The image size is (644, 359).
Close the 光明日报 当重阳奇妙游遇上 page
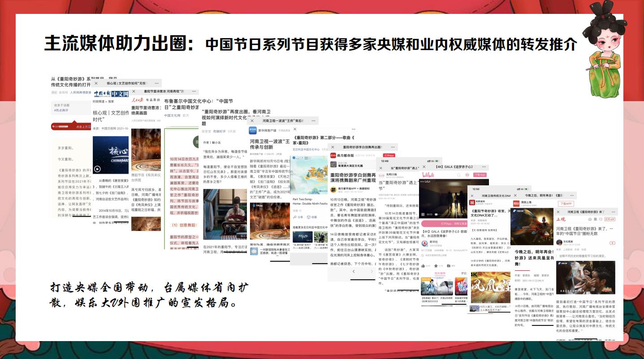pos(382,168)
